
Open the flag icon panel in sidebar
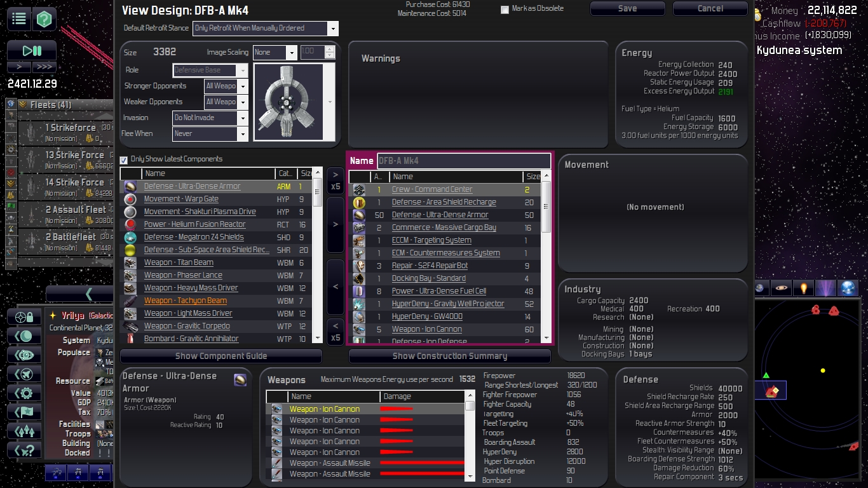pos(24,412)
